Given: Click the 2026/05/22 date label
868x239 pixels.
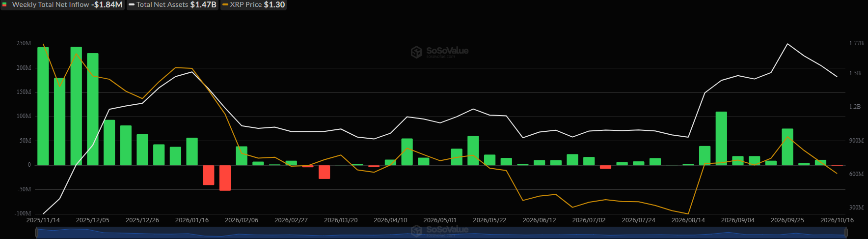Looking at the screenshot, I should (x=489, y=220).
